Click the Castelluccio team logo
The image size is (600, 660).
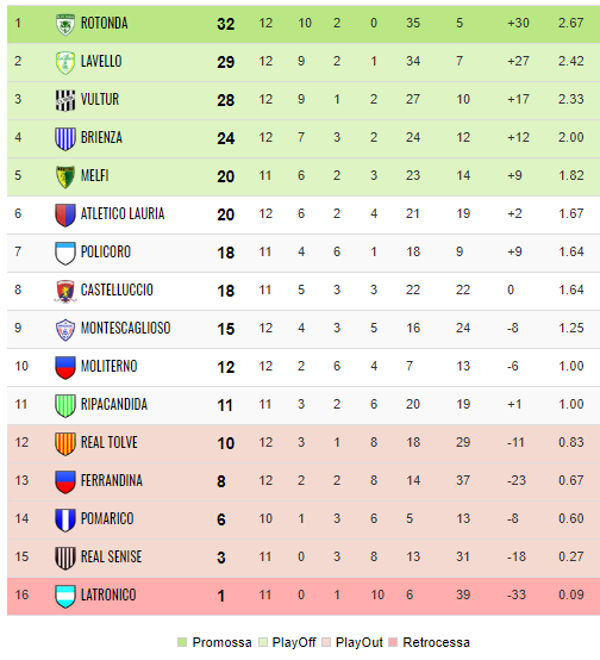pos(65,291)
